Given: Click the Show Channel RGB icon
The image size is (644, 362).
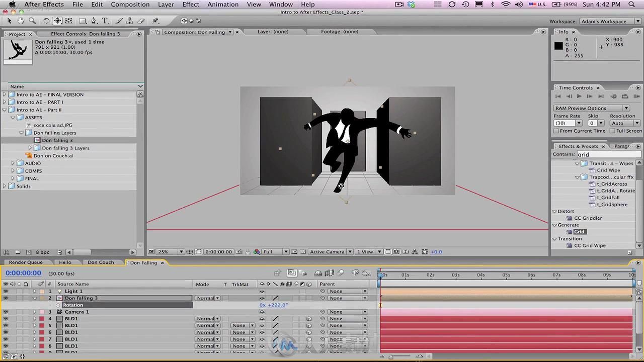Looking at the screenshot, I should point(257,252).
